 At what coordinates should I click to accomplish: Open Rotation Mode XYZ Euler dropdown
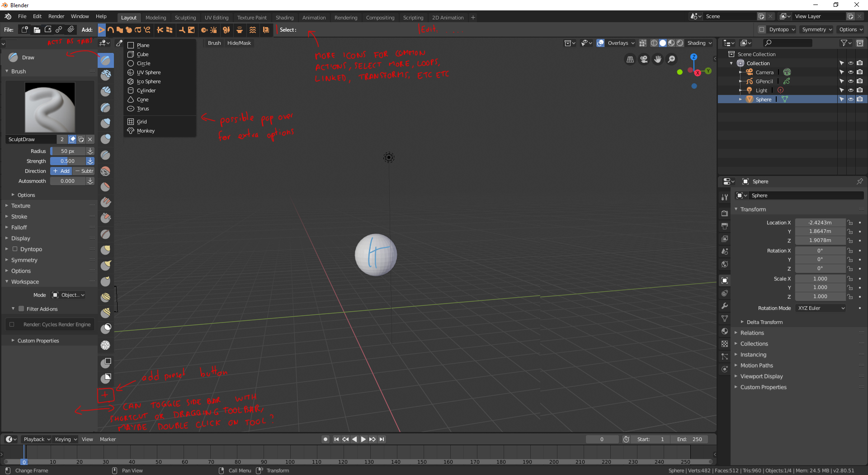tap(821, 308)
